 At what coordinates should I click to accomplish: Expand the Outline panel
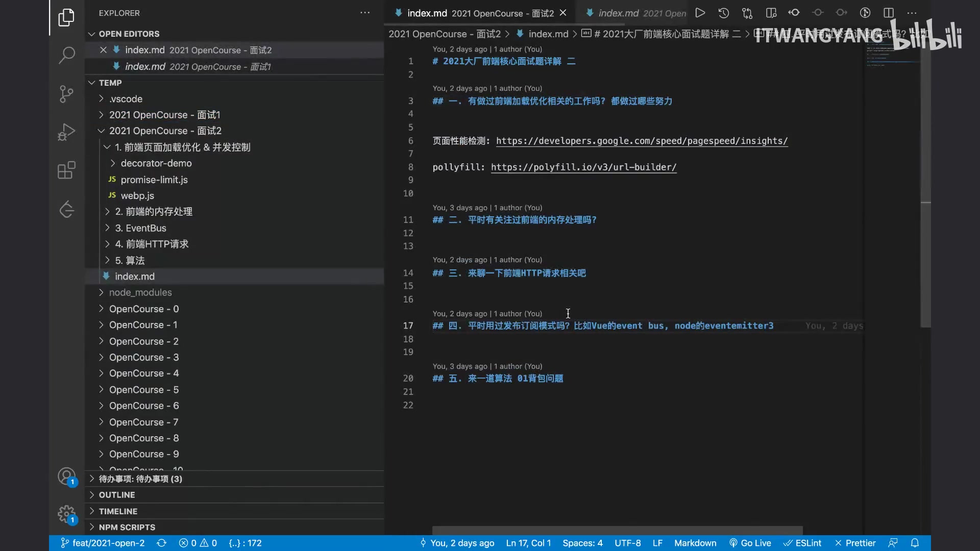(234, 495)
